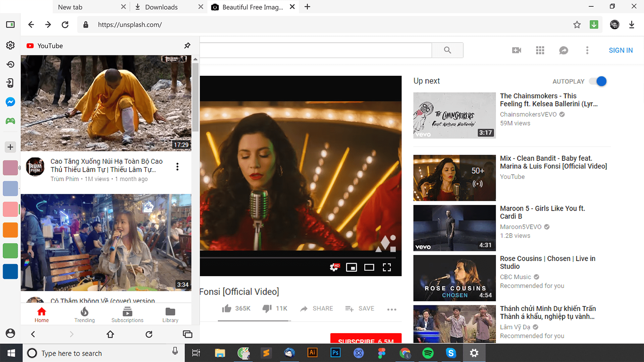Open Maroon 5 Girls Like You title
The height and width of the screenshot is (362, 644).
pyautogui.click(x=542, y=212)
